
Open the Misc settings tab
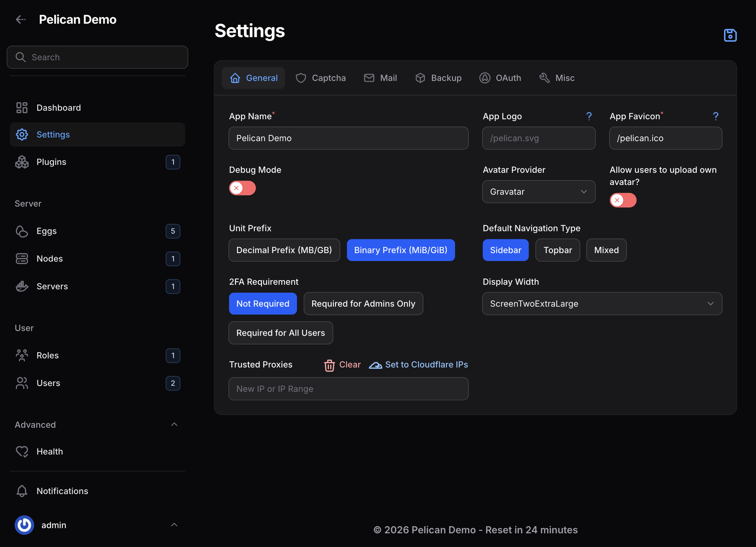click(557, 78)
